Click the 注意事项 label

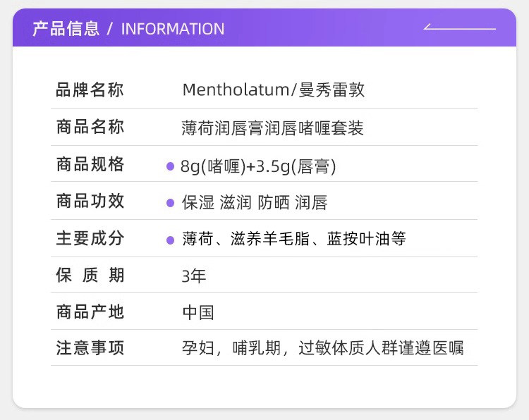(x=90, y=349)
